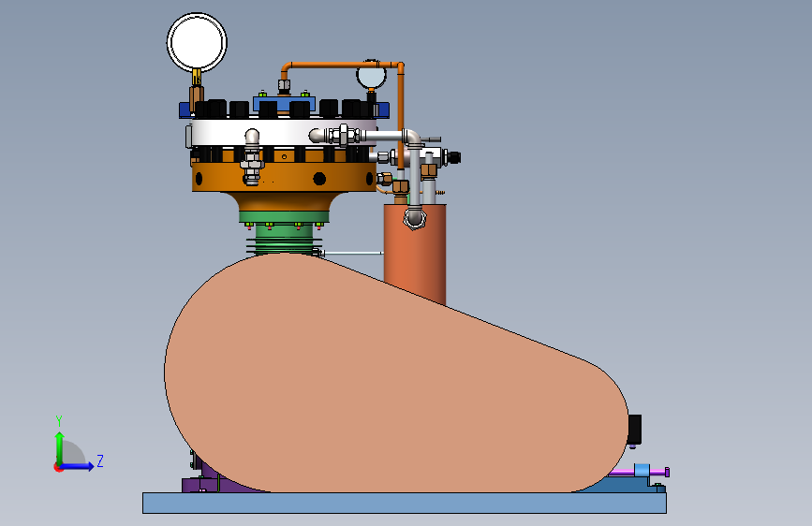This screenshot has width=812, height=526.
Task: Click the Y axis arrow of the triad
Action: [60, 447]
